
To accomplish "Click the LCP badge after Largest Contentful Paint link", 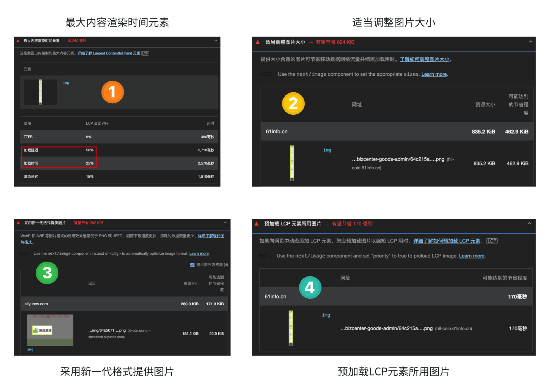I will tap(145, 53).
